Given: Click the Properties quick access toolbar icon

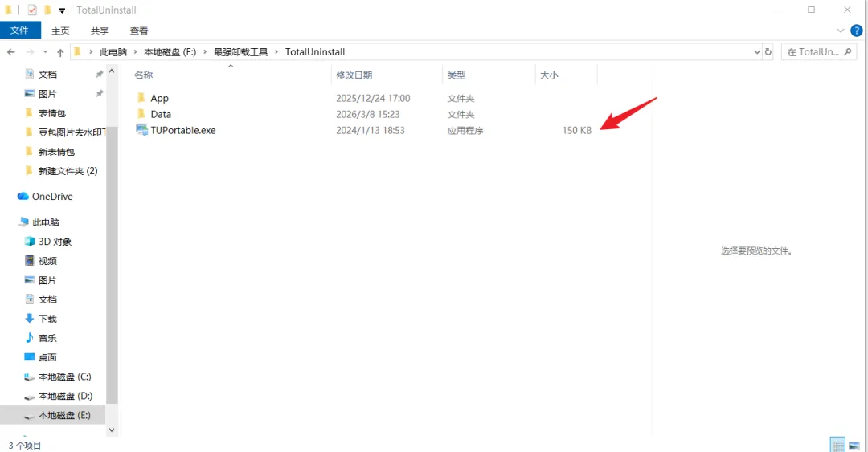Looking at the screenshot, I should pyautogui.click(x=32, y=10).
